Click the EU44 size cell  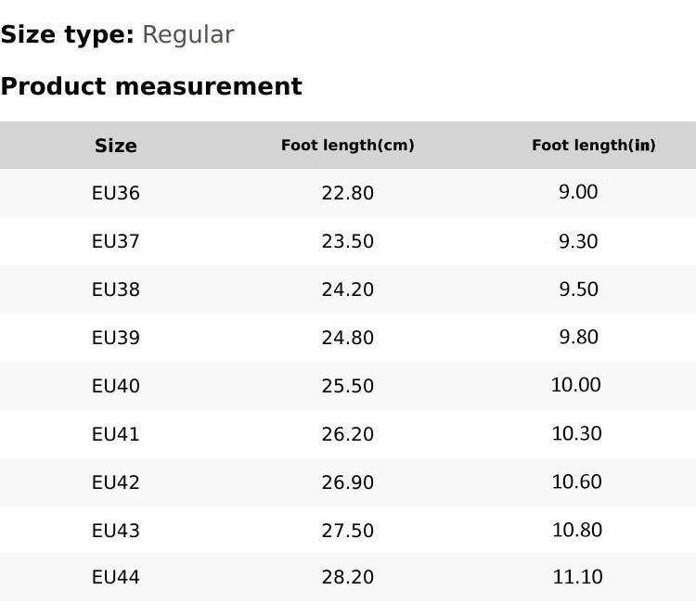pyautogui.click(x=116, y=577)
